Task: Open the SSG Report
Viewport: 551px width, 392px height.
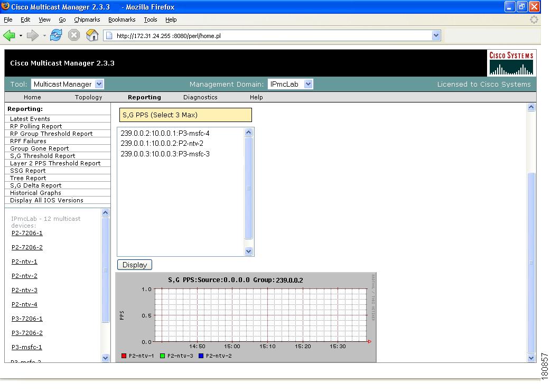Action: [x=28, y=171]
